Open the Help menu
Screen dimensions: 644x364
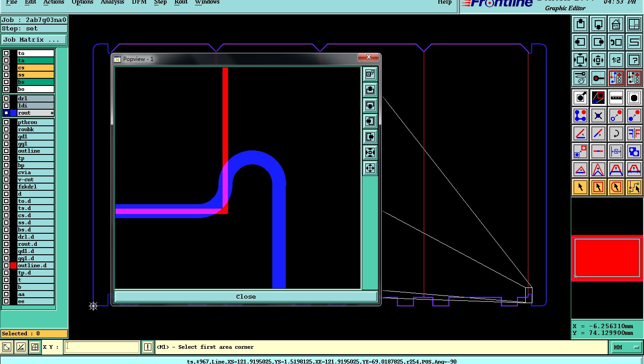click(445, 2)
